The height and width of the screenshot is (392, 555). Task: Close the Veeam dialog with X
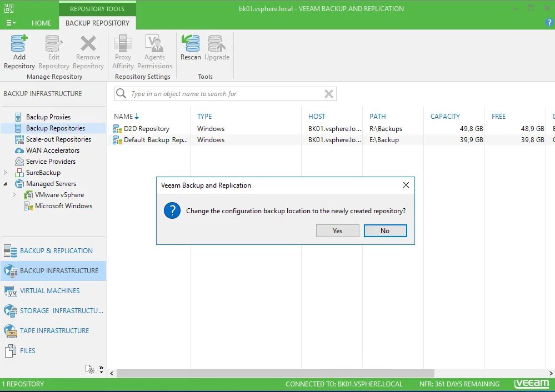click(x=406, y=185)
